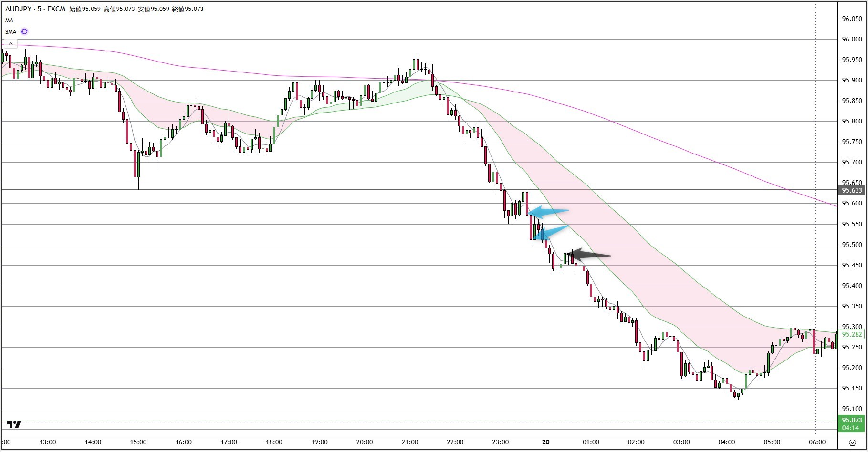Select the lower blue arrow drawing
Viewport: 868px width, 452px height.
tap(552, 232)
